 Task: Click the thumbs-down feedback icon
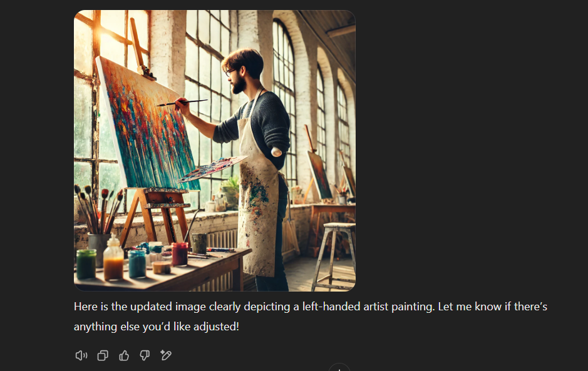[x=145, y=355]
